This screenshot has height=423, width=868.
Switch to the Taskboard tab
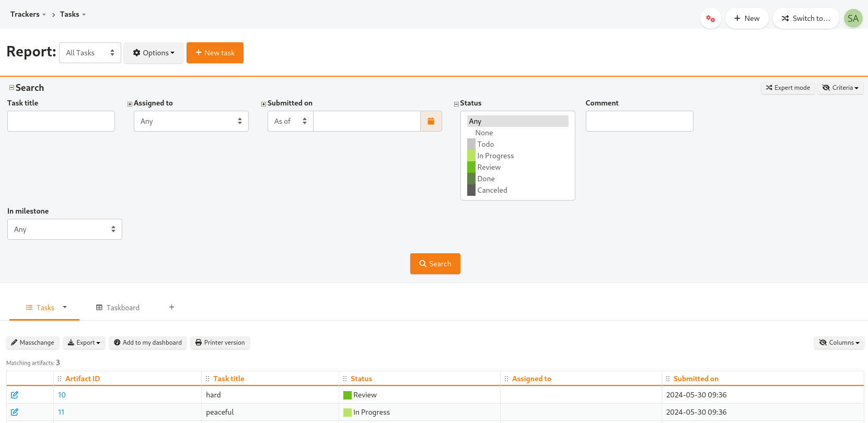point(118,308)
